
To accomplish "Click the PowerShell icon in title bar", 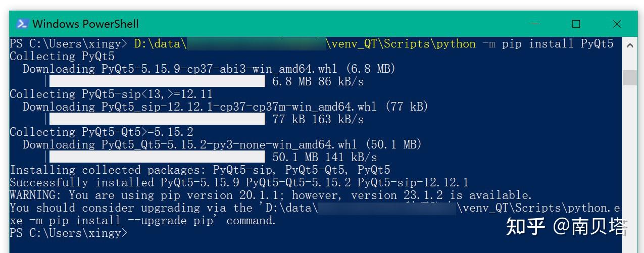I will (x=22, y=24).
